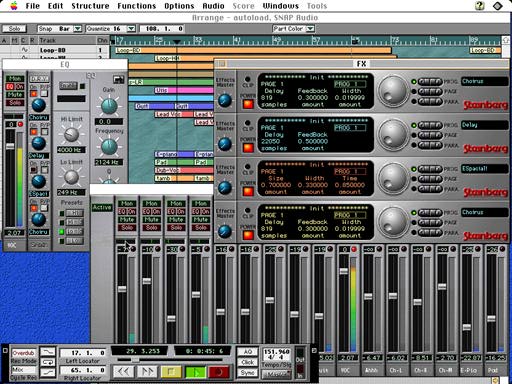Click the send level knob above Delay label
The image size is (512, 384).
tap(39, 144)
